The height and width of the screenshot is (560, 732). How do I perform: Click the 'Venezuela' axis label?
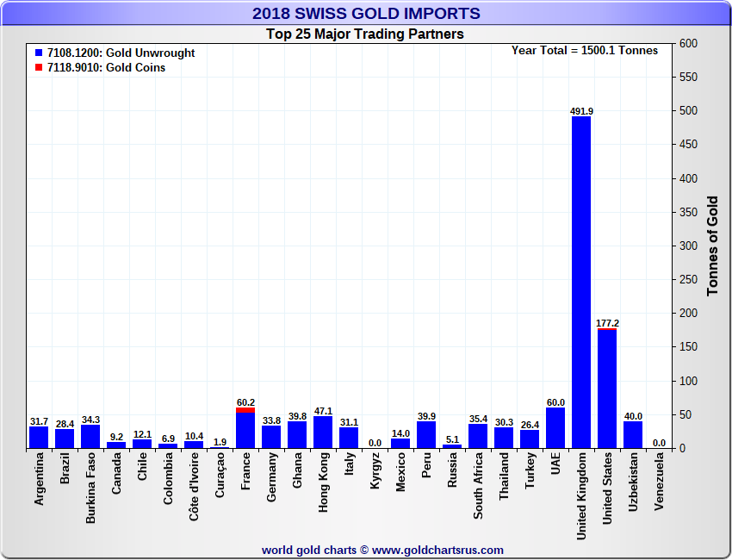pyautogui.click(x=659, y=481)
